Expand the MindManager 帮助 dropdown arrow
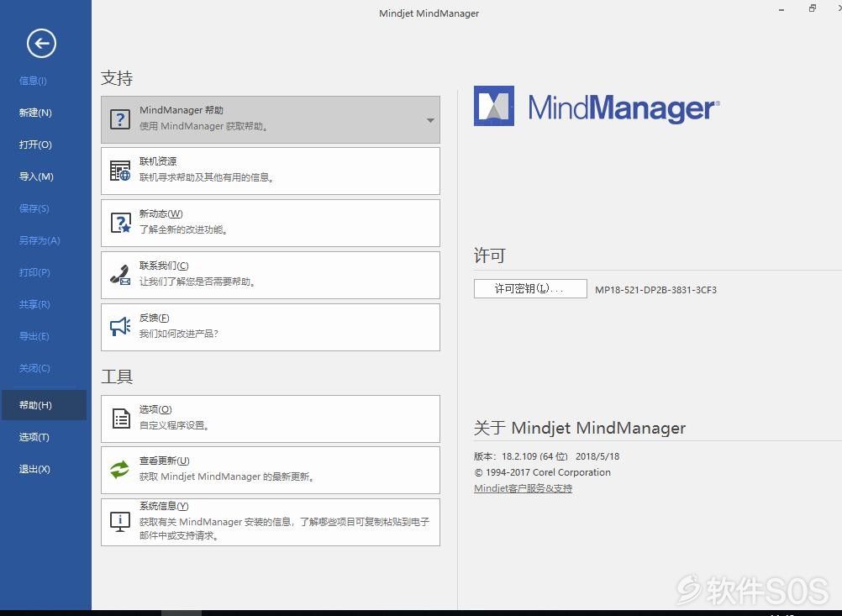 coord(431,120)
